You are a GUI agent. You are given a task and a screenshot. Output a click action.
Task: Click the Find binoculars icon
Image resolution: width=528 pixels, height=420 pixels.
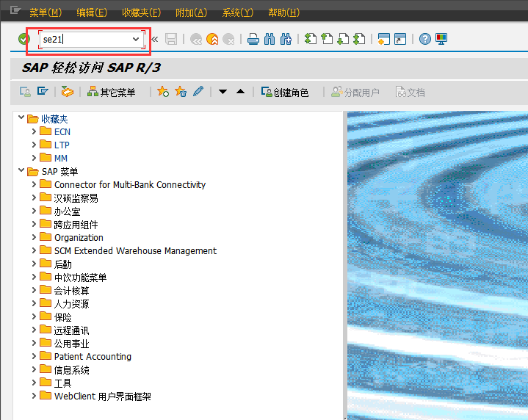270,39
